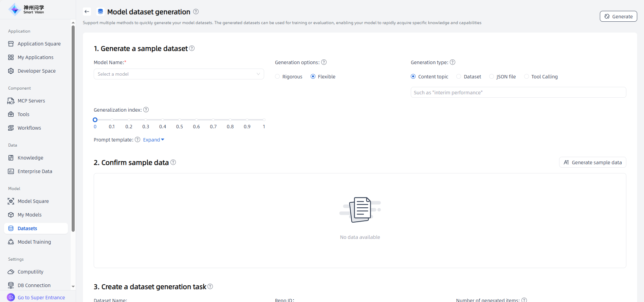The height and width of the screenshot is (302, 644).
Task: Click help icon beside Generalization index
Action: point(146,110)
